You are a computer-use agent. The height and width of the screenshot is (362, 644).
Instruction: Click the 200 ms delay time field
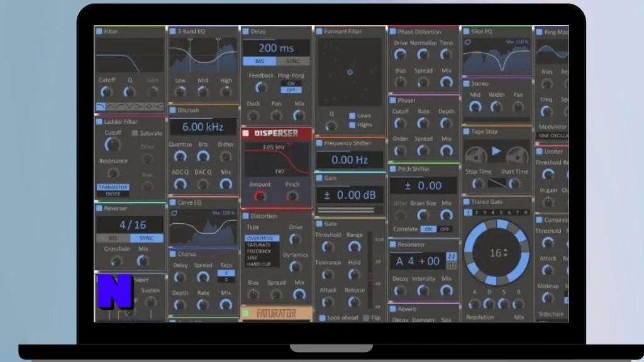[x=277, y=48]
